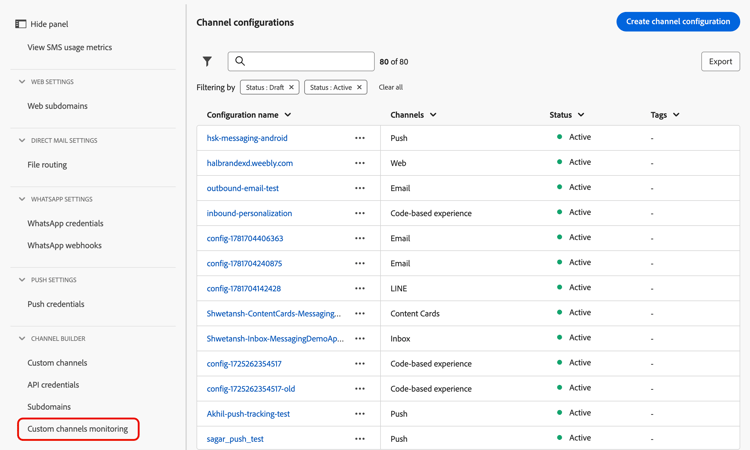Open more actions for halbrandexd.weebly.com

(x=360, y=163)
